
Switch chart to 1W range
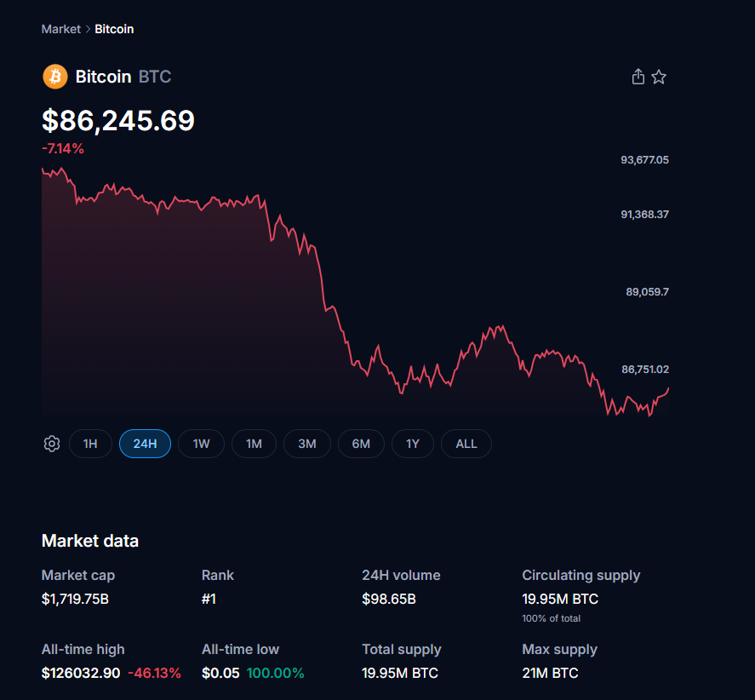pos(201,444)
